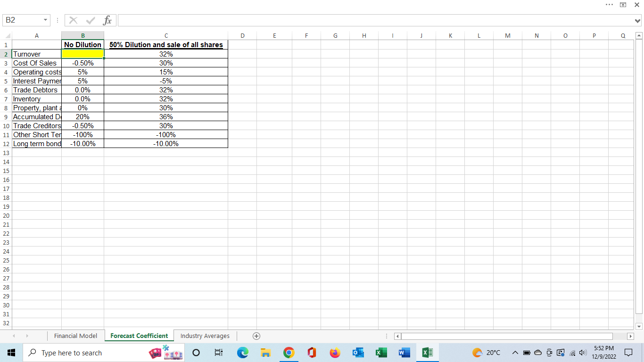Expand the Name Box dropdown arrow
The height and width of the screenshot is (362, 644).
[45, 20]
